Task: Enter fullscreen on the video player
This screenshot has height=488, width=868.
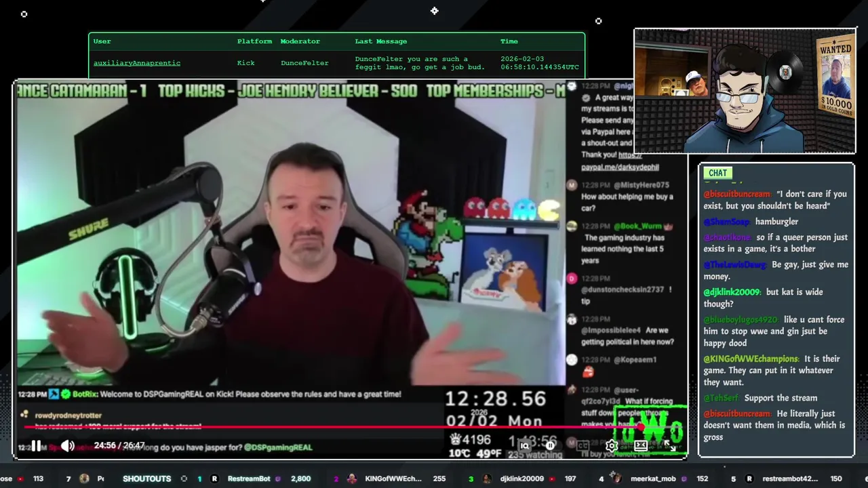Action: (669, 445)
